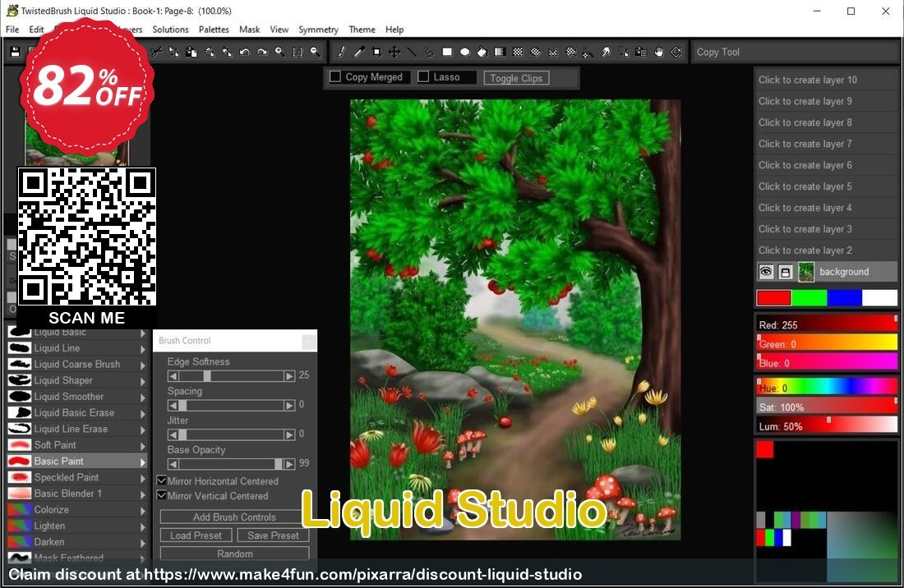Select the Ellipse shape tool

click(x=464, y=52)
